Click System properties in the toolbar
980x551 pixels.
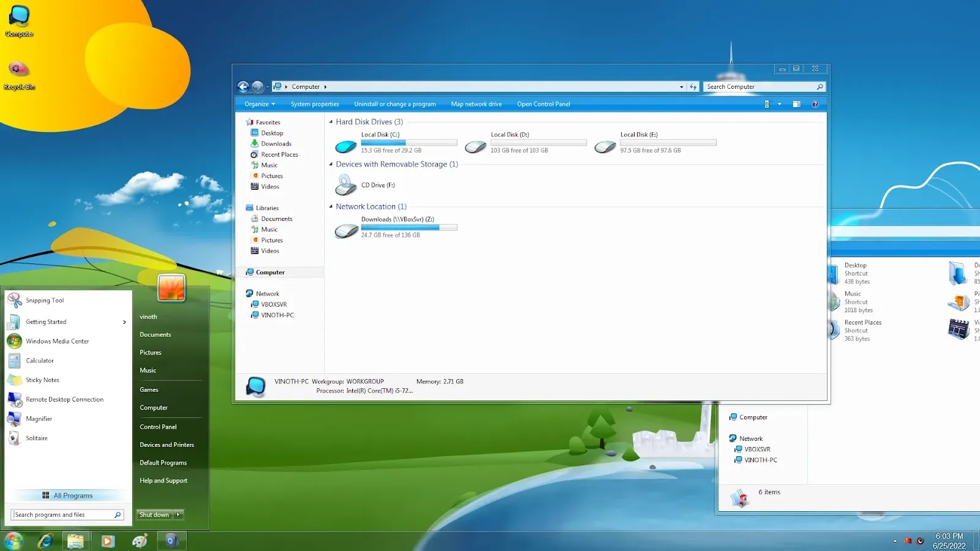pyautogui.click(x=315, y=104)
